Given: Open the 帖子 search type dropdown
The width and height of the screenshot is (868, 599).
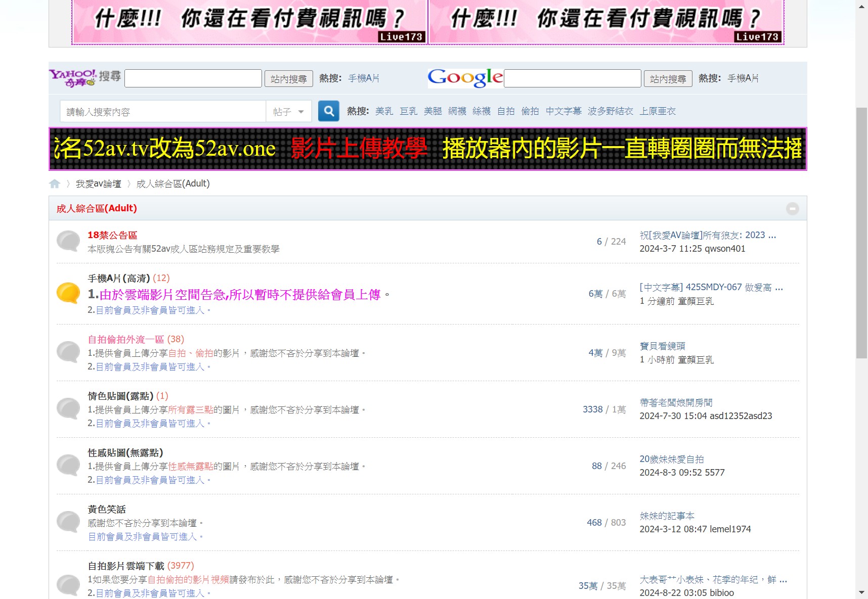Looking at the screenshot, I should point(288,112).
